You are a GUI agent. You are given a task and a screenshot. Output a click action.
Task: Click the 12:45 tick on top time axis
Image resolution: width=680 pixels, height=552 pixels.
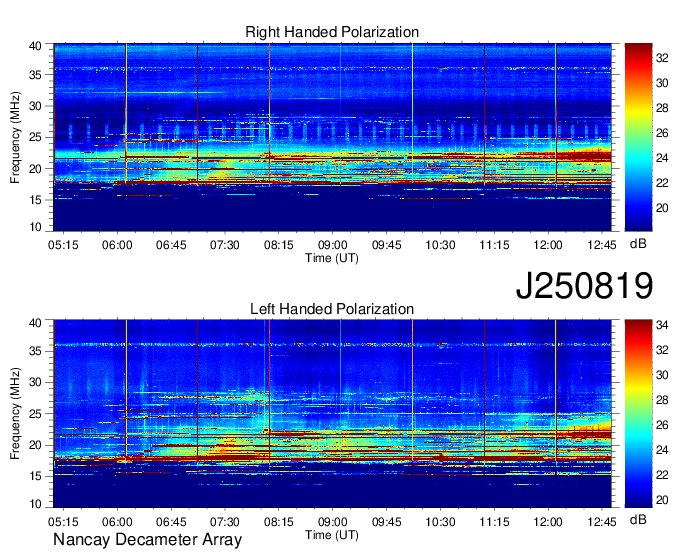(602, 245)
